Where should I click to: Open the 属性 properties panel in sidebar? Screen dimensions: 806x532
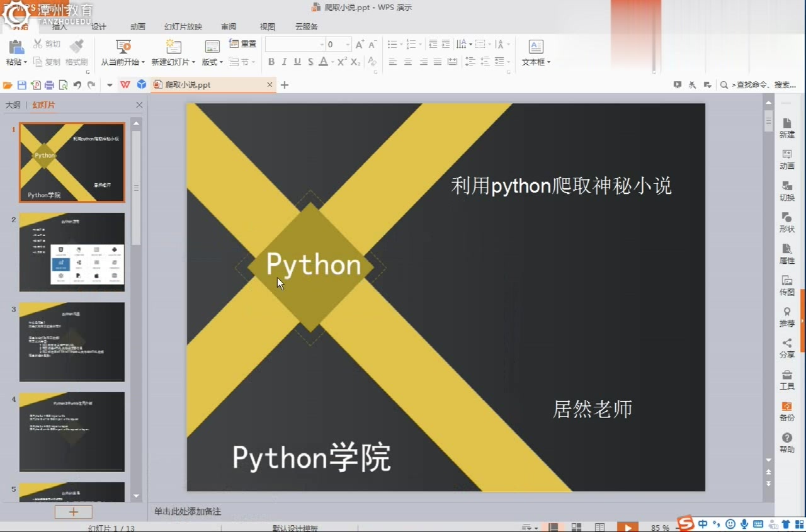point(787,254)
